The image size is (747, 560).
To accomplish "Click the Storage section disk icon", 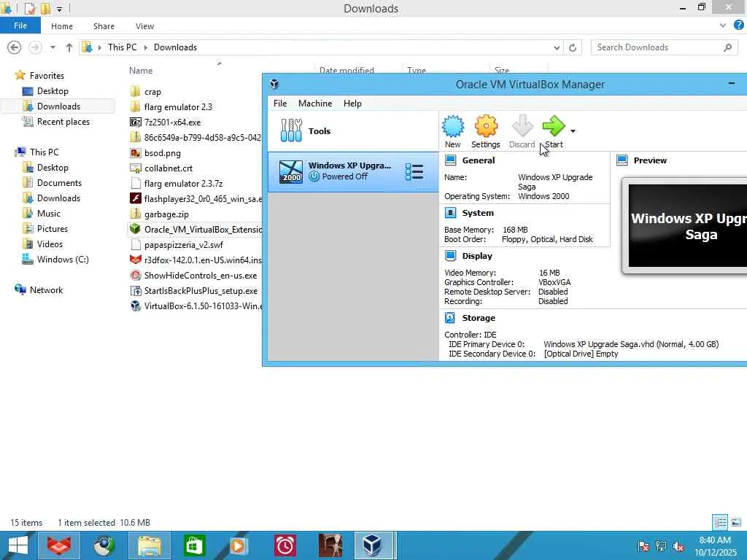I will [x=449, y=318].
